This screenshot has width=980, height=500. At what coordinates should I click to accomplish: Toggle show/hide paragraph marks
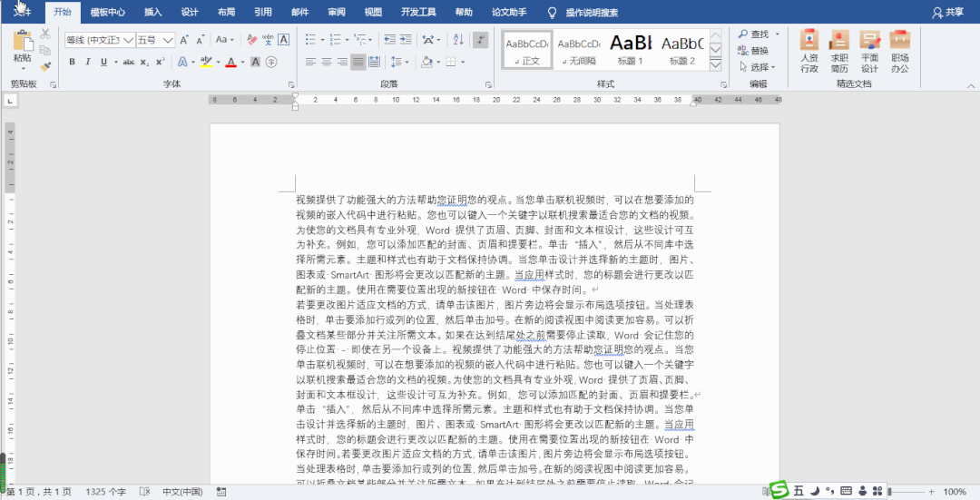(481, 40)
